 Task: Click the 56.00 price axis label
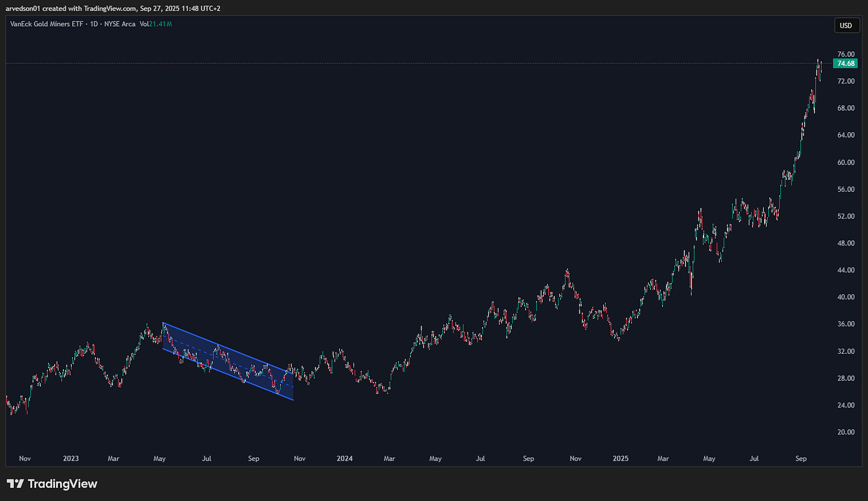coord(846,189)
